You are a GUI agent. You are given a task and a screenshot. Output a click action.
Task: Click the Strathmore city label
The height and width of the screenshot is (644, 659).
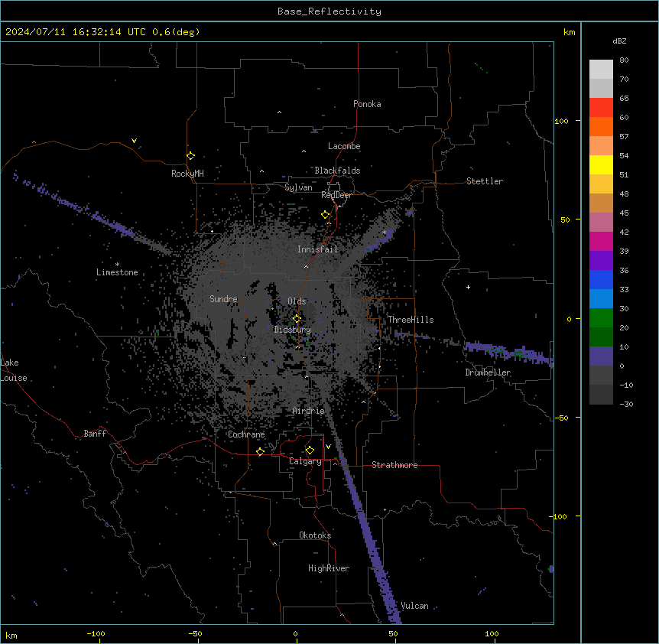point(394,465)
